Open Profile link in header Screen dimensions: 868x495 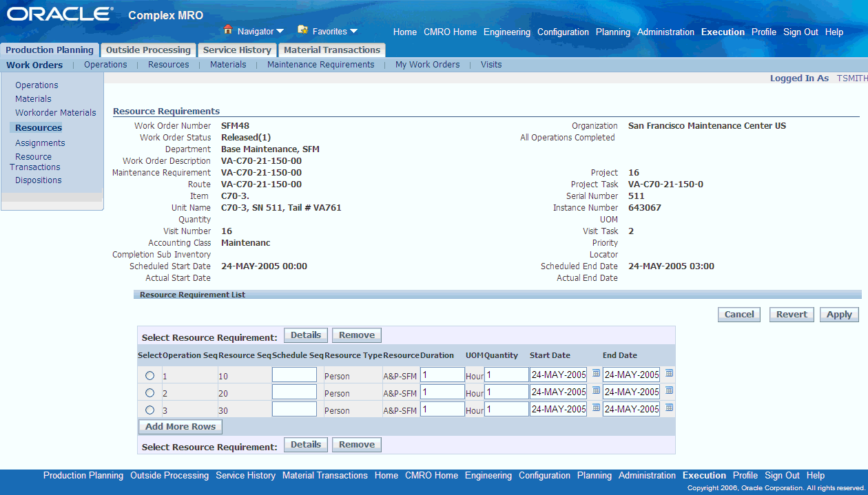point(764,32)
